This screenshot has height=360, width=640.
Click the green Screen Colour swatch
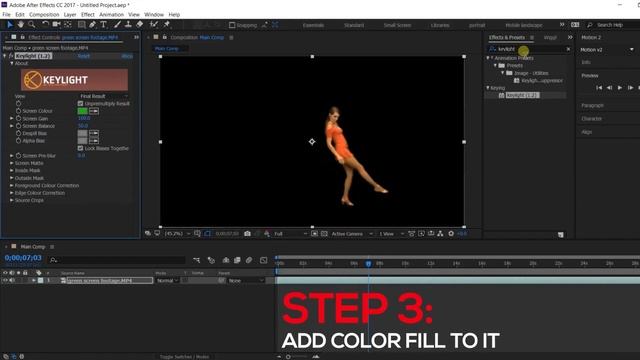tap(82, 111)
